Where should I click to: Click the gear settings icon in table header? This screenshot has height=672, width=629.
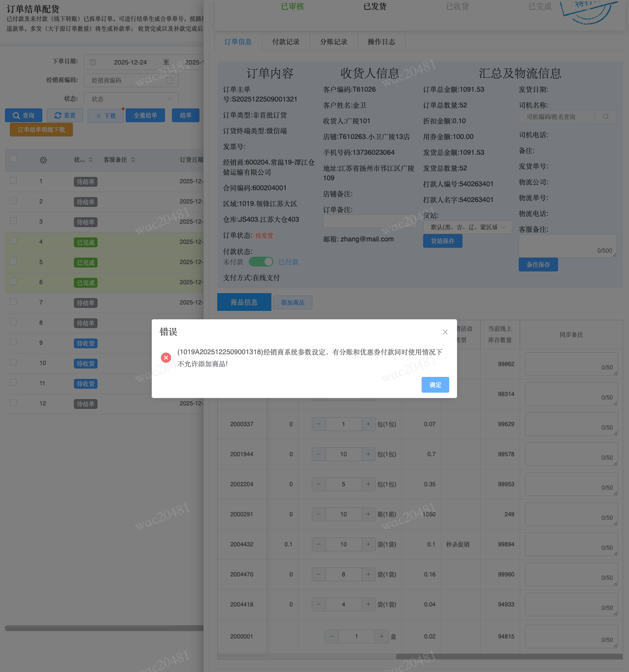43,160
